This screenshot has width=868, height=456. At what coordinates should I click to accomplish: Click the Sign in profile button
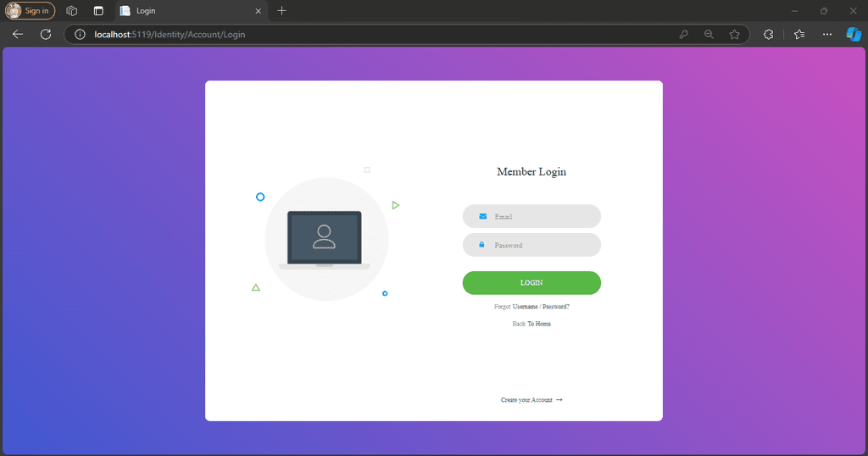[x=30, y=10]
